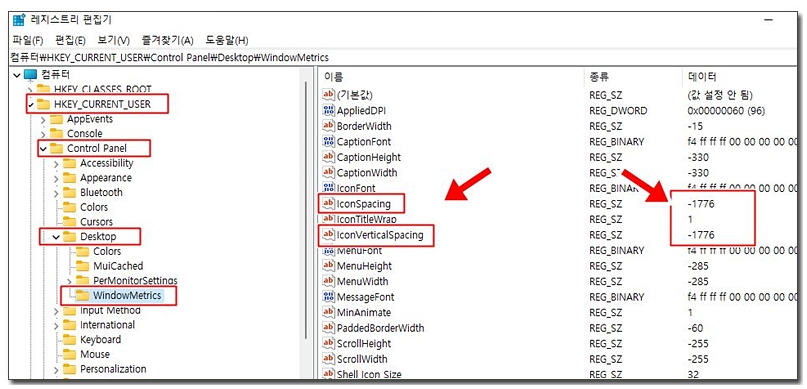Select the Bluetooth folder icon
807x389 pixels.
(69, 193)
